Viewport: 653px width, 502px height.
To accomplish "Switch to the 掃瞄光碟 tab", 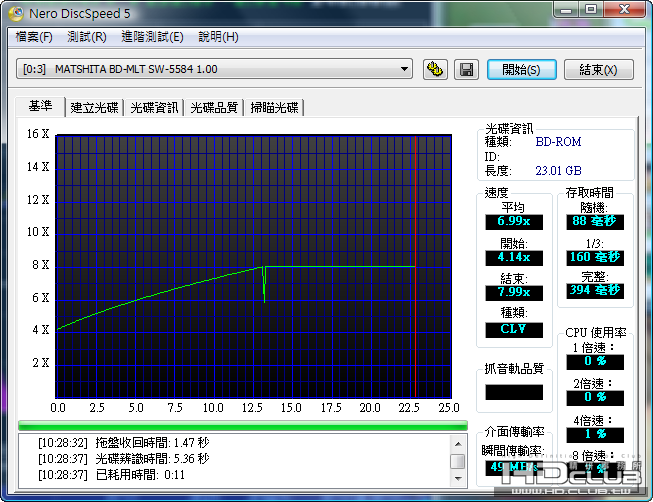I will [x=274, y=107].
